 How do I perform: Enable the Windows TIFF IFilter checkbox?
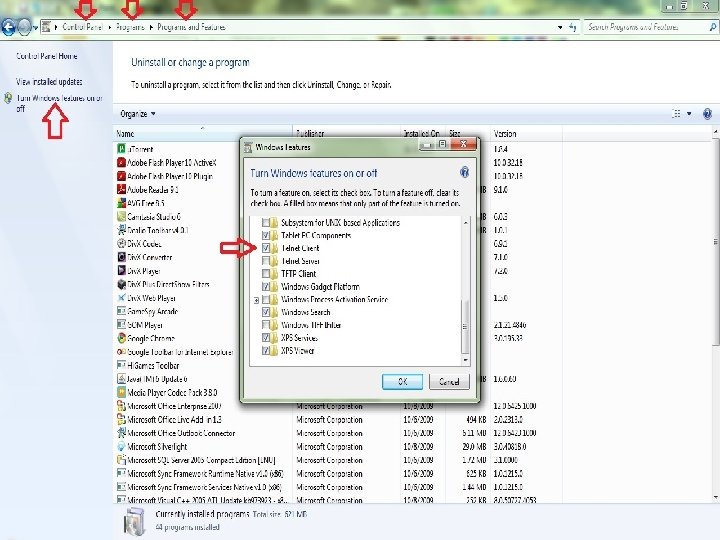coord(265,325)
